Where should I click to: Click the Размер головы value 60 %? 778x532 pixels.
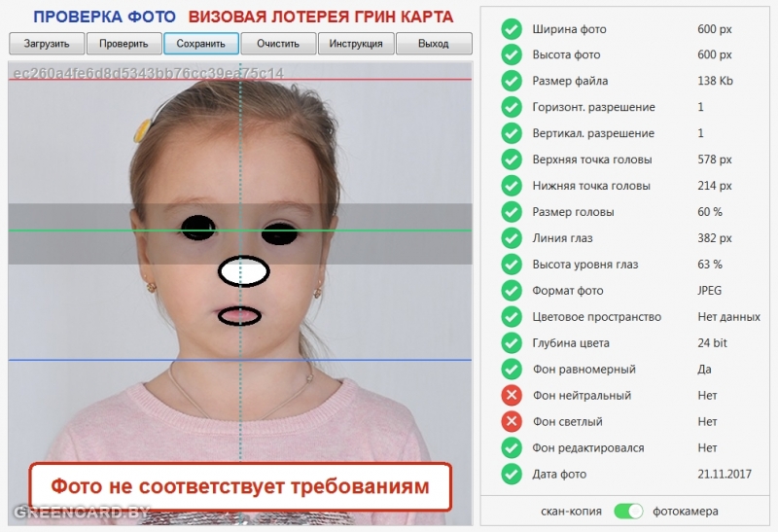tap(710, 212)
